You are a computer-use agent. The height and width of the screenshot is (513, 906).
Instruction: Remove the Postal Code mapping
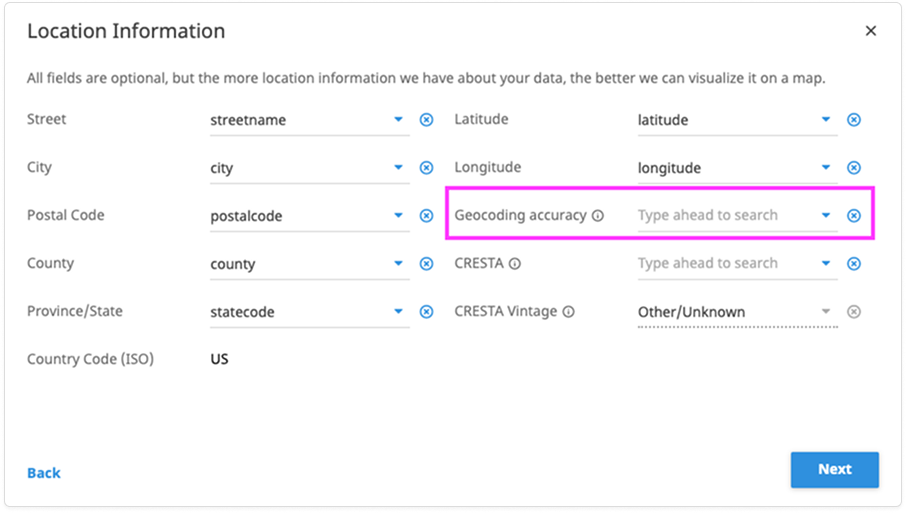[x=426, y=216]
